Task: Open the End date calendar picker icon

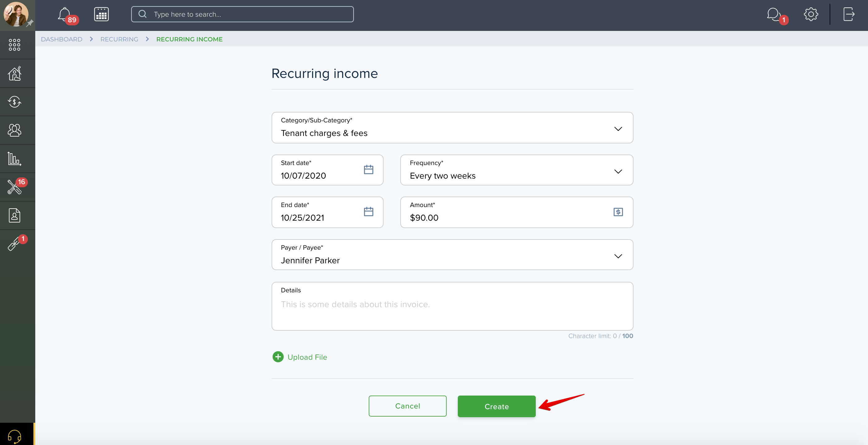Action: tap(369, 211)
